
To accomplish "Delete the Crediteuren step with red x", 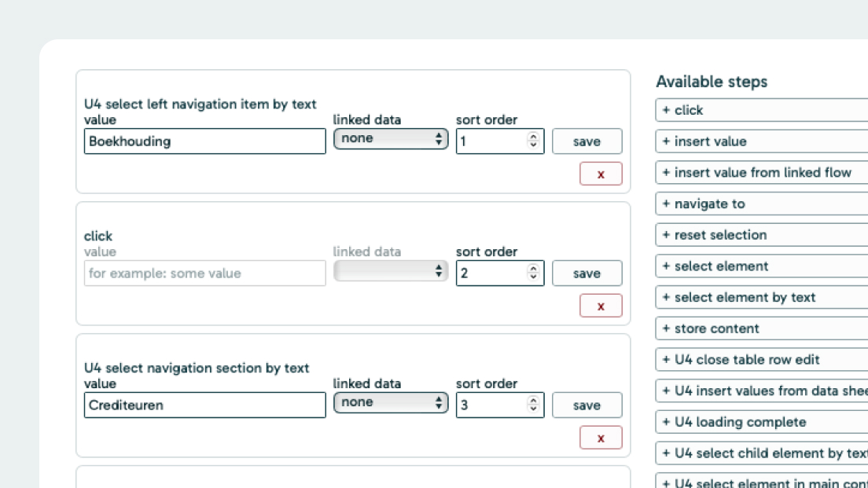I will (601, 438).
